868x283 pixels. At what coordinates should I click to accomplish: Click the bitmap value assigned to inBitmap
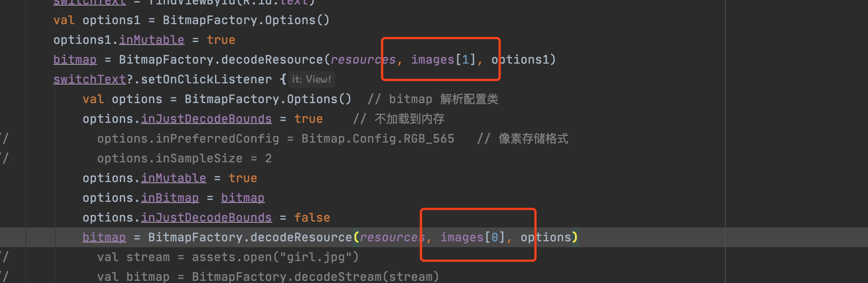click(x=243, y=198)
